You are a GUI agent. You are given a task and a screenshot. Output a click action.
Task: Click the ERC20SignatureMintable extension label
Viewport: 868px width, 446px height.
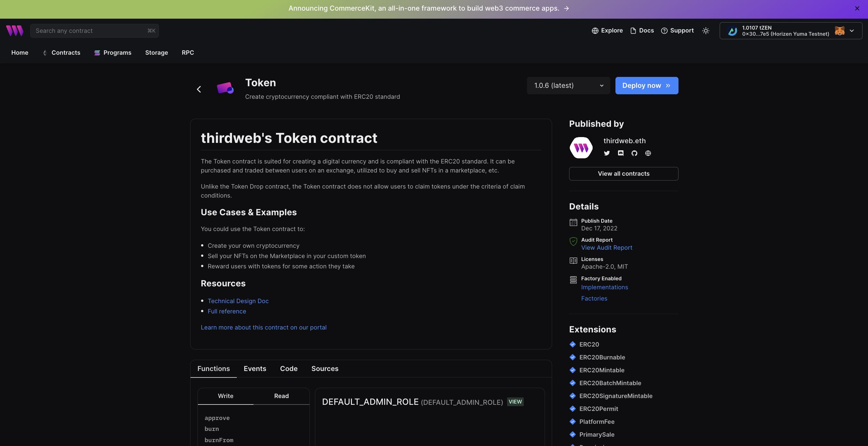[616, 396]
